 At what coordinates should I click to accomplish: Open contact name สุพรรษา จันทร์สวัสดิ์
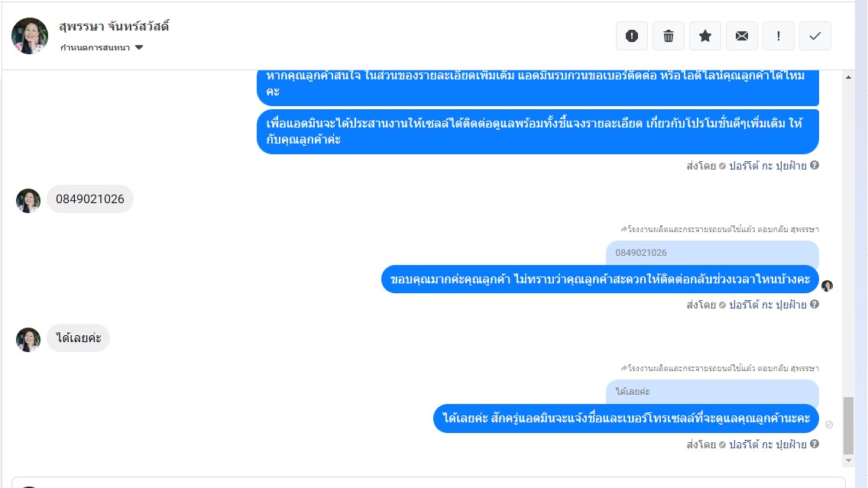tap(114, 26)
